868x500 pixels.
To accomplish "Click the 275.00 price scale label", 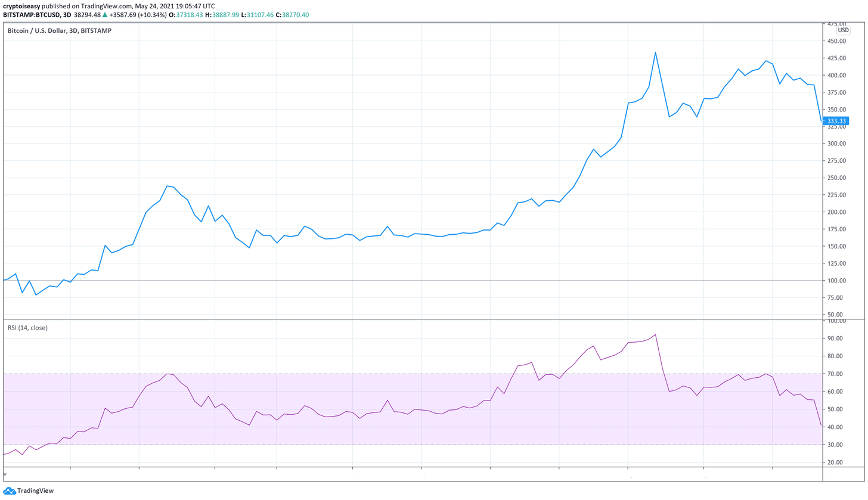I will (836, 161).
